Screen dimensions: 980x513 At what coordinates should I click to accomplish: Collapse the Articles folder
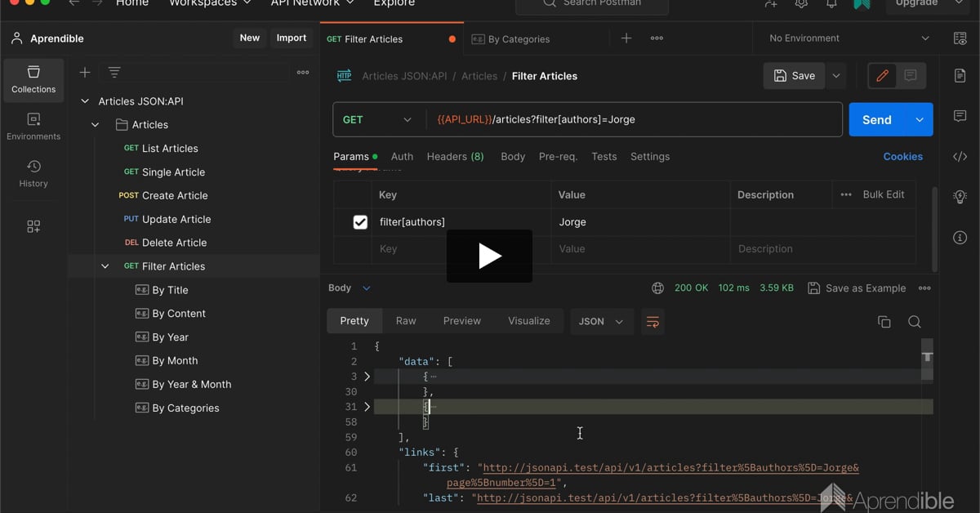point(96,125)
